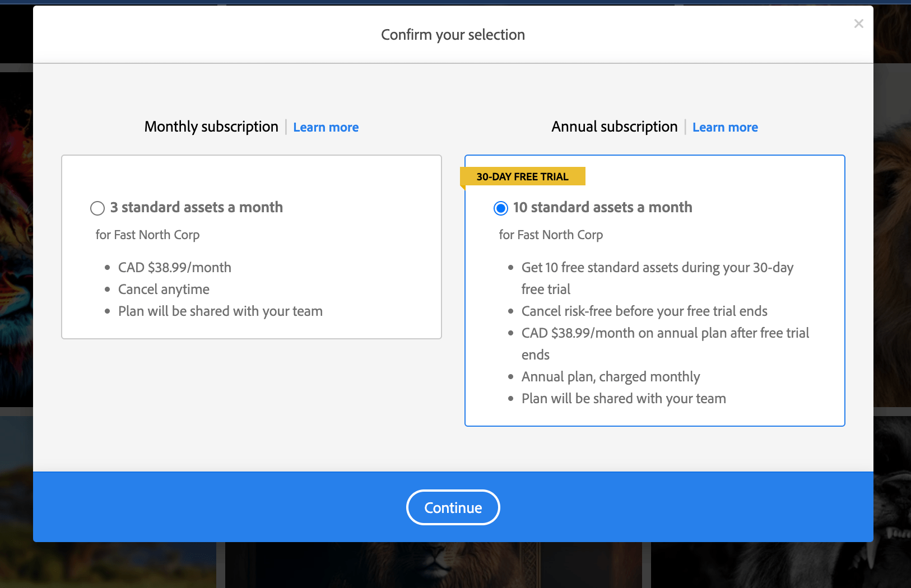Click Continue to confirm your selection

[x=453, y=507]
